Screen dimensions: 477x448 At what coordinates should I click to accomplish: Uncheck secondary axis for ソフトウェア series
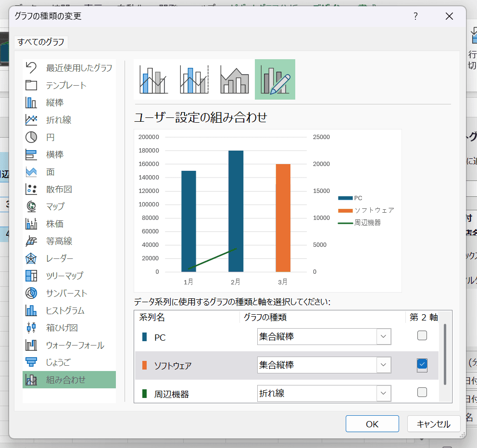(422, 364)
